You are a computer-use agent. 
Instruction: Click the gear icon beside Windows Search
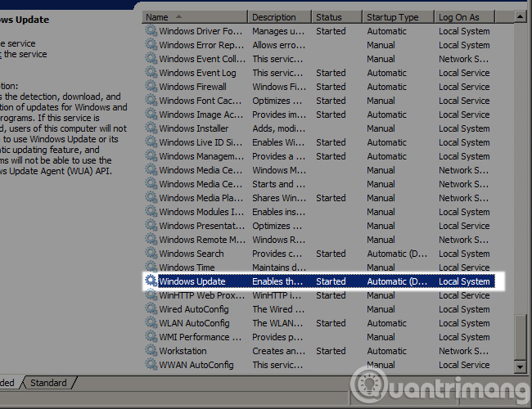click(x=151, y=254)
